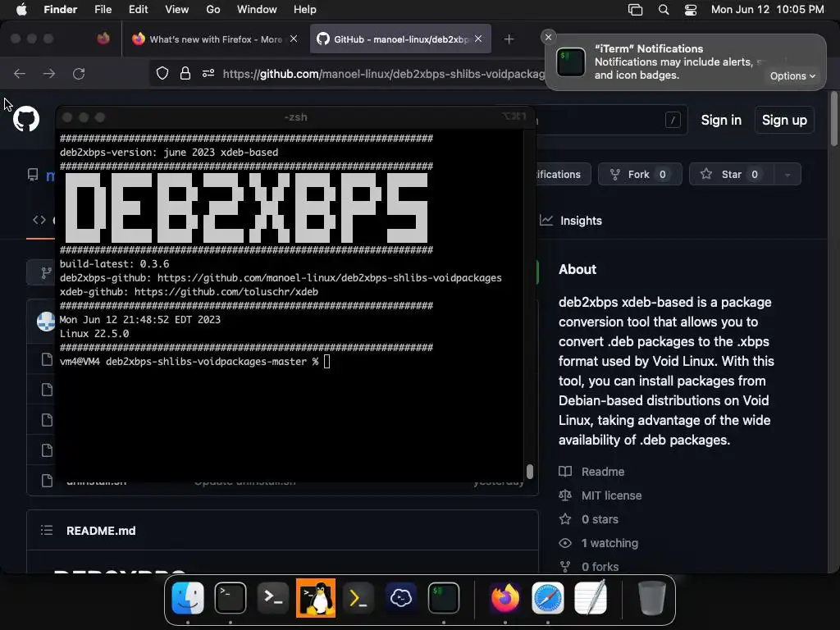840x630 pixels.
Task: Open the iTerm notification Options dropdown
Action: 792,76
